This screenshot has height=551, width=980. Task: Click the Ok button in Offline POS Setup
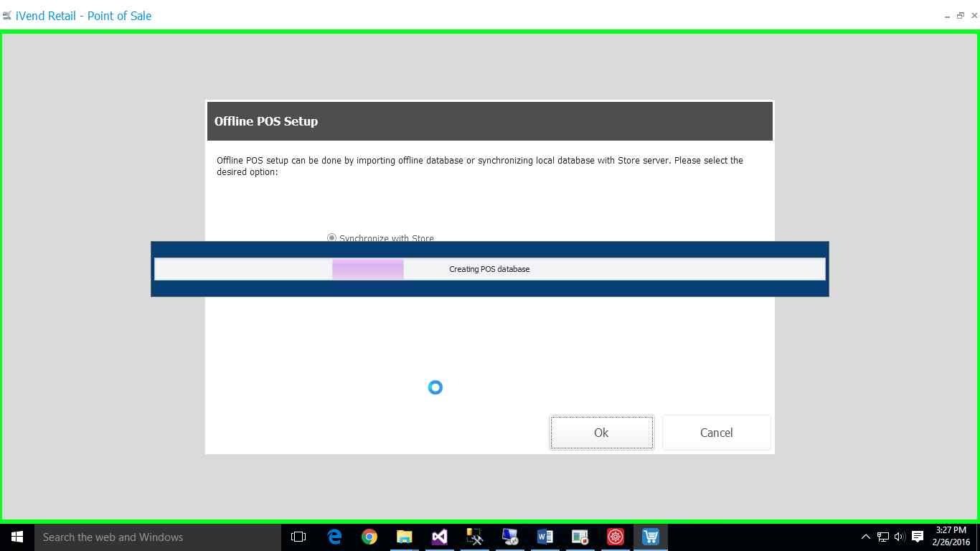tap(601, 433)
